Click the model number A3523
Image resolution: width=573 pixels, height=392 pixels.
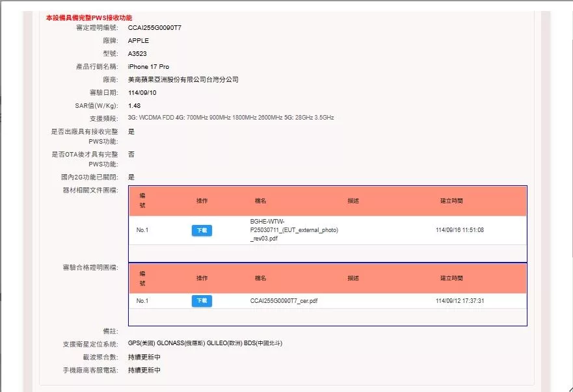tap(137, 54)
